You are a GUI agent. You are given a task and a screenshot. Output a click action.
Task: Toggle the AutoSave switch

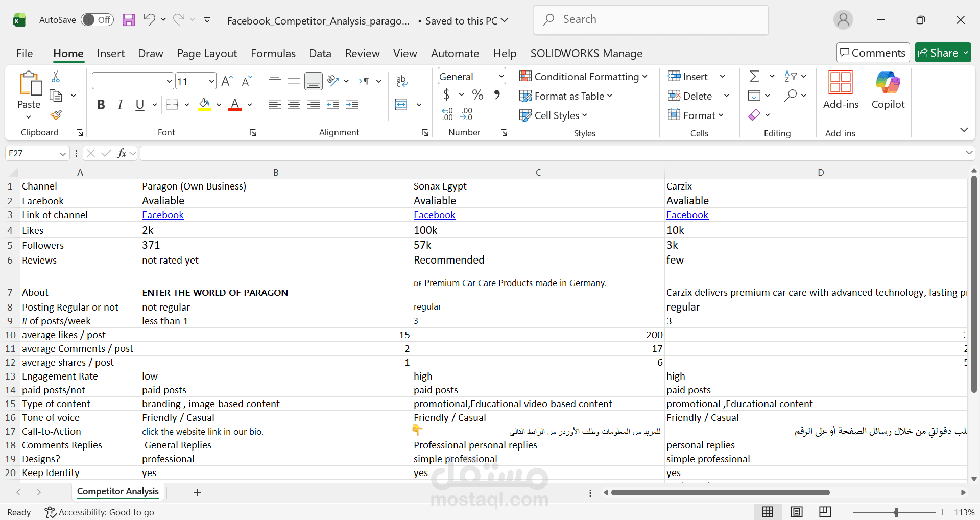pyautogui.click(x=97, y=20)
